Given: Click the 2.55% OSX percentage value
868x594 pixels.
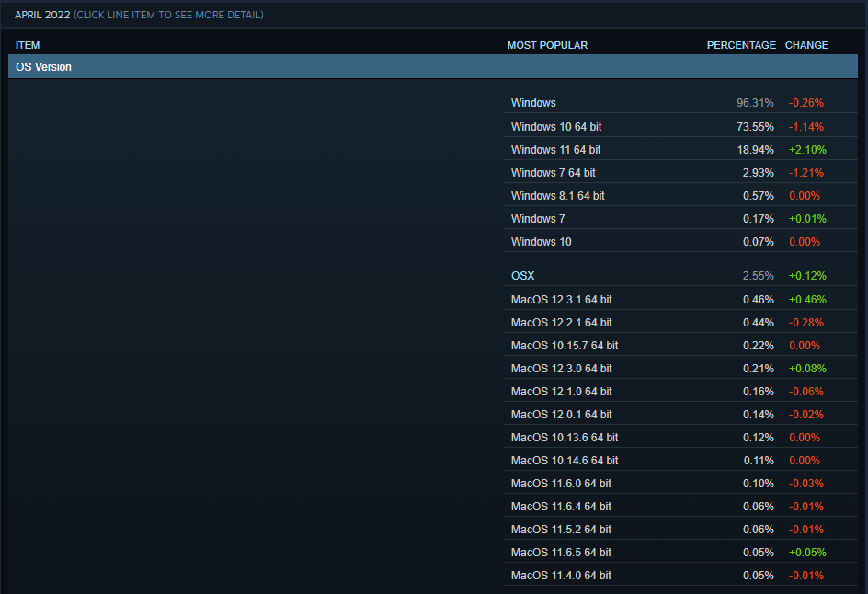Looking at the screenshot, I should click(x=759, y=276).
